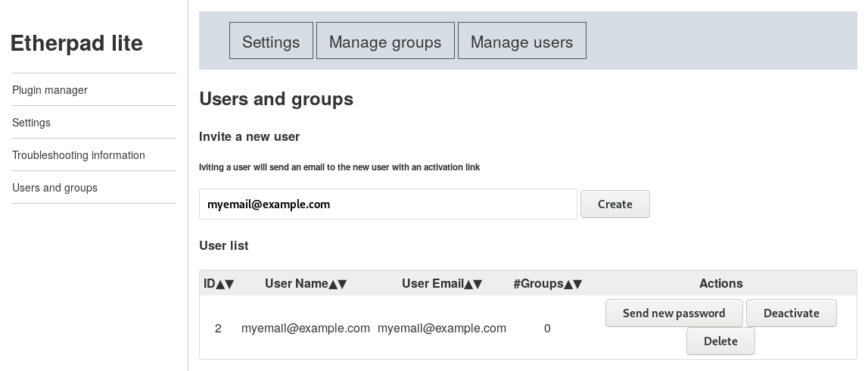The width and height of the screenshot is (868, 371).
Task: Sort ID column descending arrow
Action: coord(230,284)
